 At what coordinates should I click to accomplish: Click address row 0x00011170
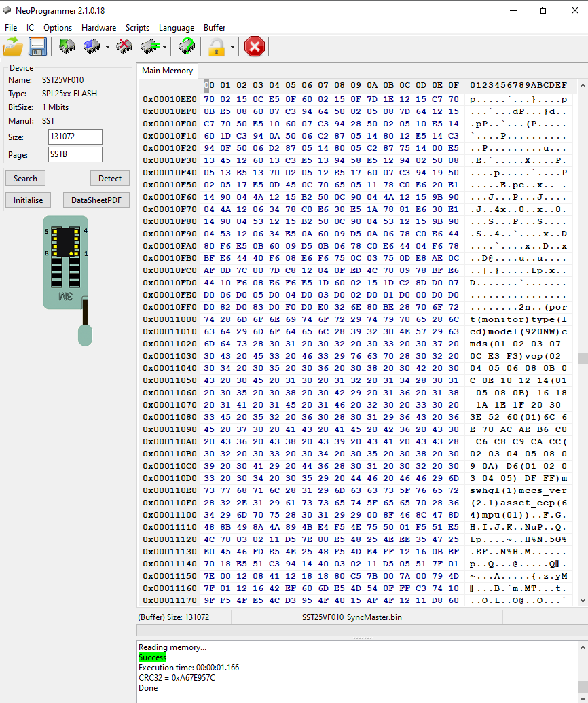click(x=170, y=600)
